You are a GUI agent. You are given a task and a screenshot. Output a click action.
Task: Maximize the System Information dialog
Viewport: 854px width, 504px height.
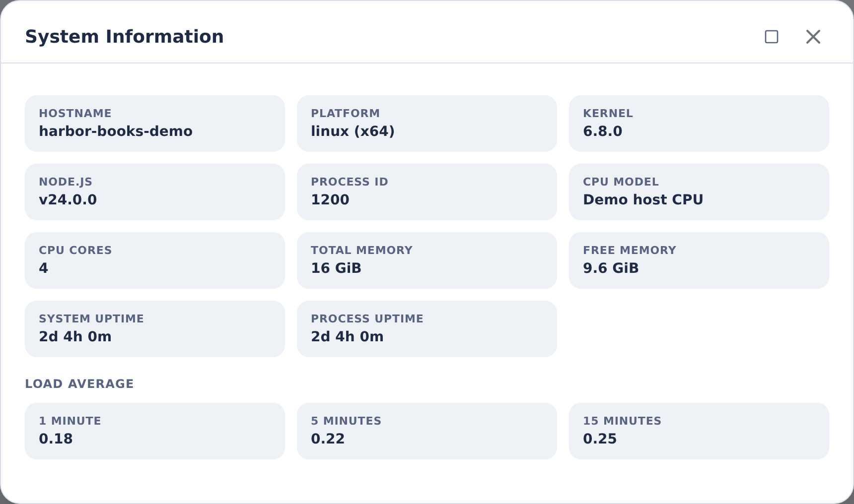click(x=772, y=37)
